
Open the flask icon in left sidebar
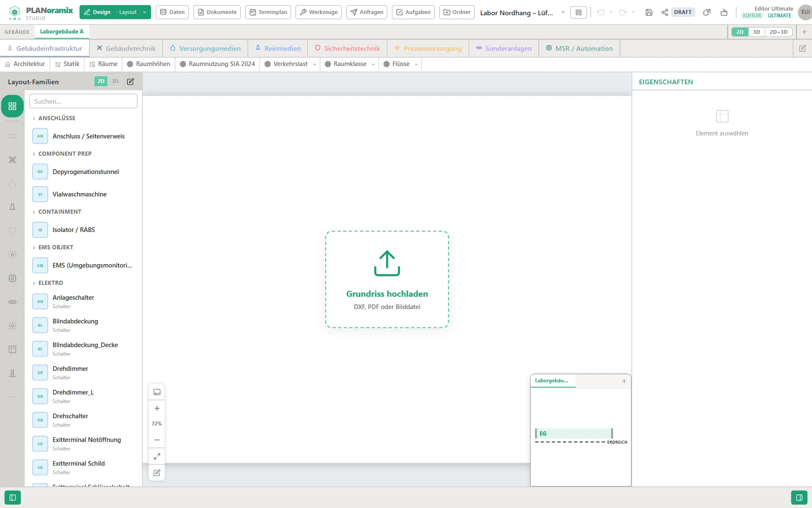pos(12,207)
